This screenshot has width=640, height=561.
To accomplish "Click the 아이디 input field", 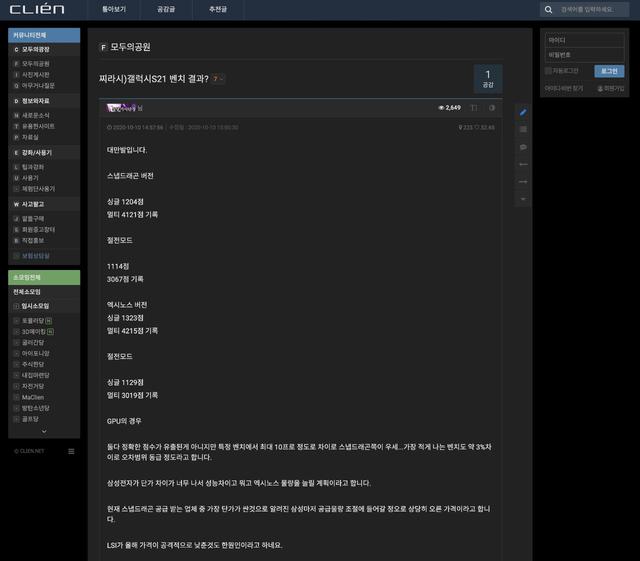I will [584, 40].
